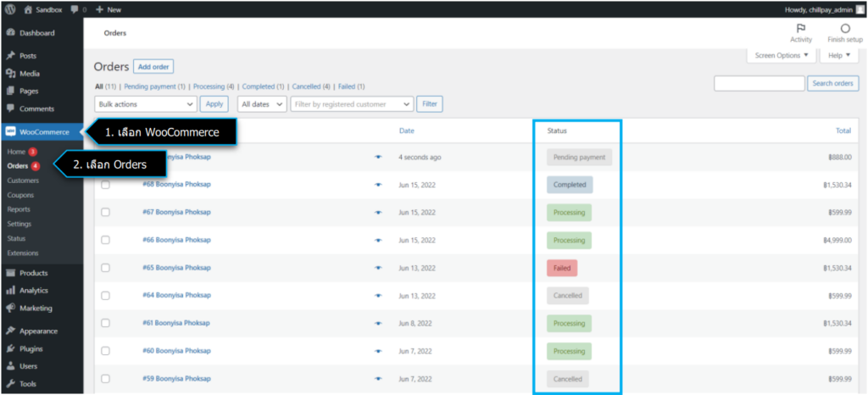868x395 pixels.
Task: Open the WordPress logo menu
Action: pyautogui.click(x=10, y=9)
